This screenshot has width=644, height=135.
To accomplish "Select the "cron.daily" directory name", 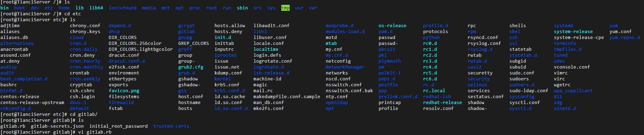I will point(84,49).
